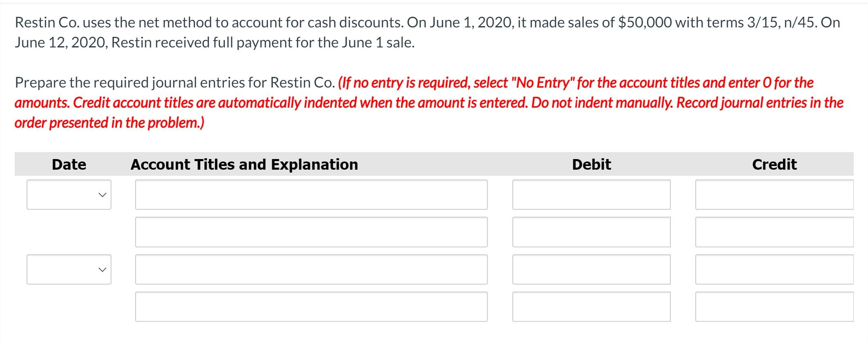The image size is (868, 341).
Task: Click the Debit column header
Action: point(592,164)
